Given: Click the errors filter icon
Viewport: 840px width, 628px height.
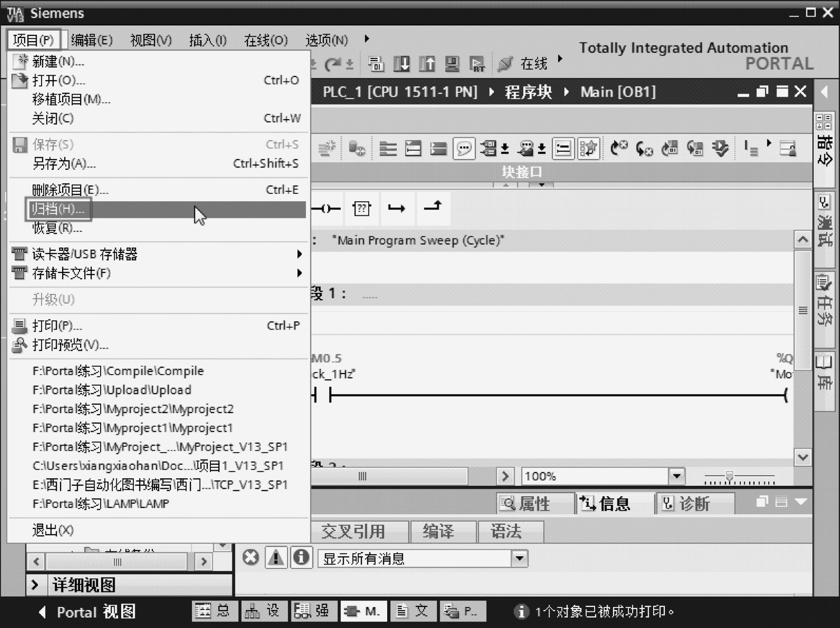Looking at the screenshot, I should coord(251,558).
